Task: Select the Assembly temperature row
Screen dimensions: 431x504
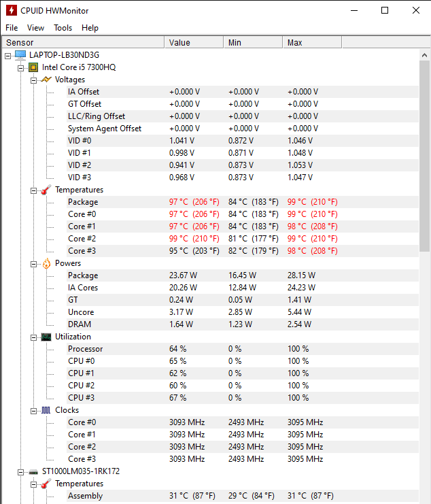Action: coord(243,496)
